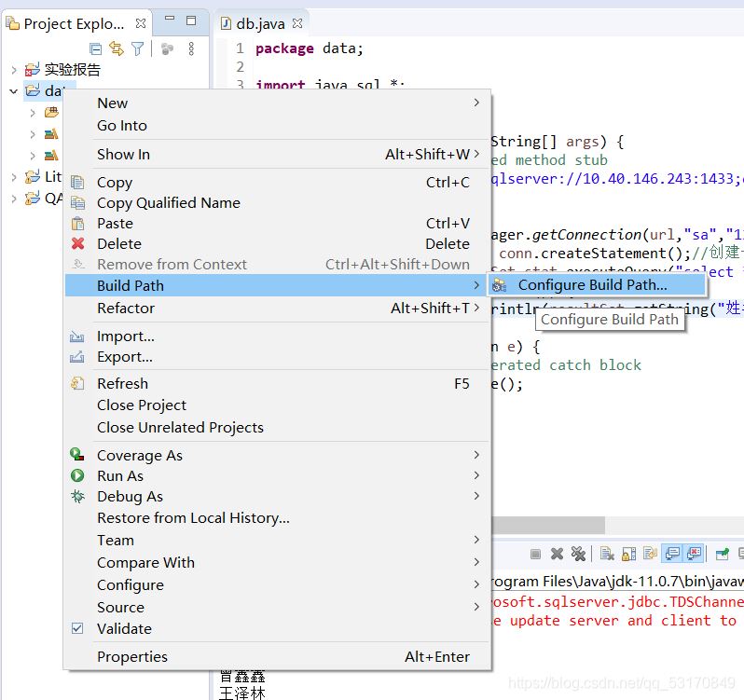This screenshot has height=700, width=744.
Task: Close the db.java editor tab
Action: (x=297, y=23)
